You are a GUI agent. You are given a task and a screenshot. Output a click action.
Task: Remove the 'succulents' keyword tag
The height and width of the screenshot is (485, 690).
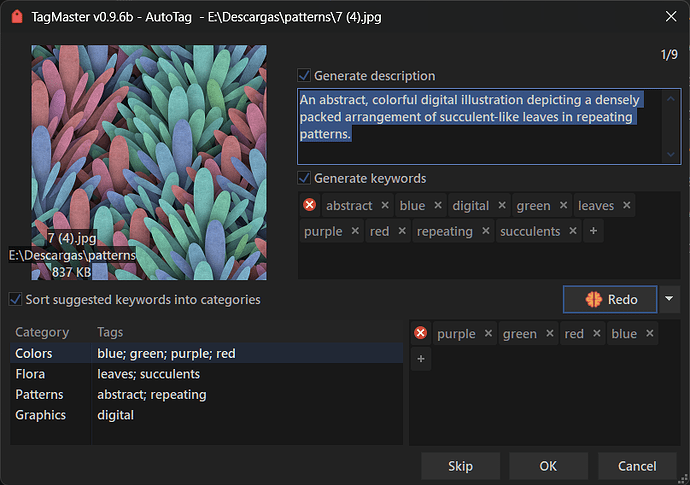[x=573, y=232]
